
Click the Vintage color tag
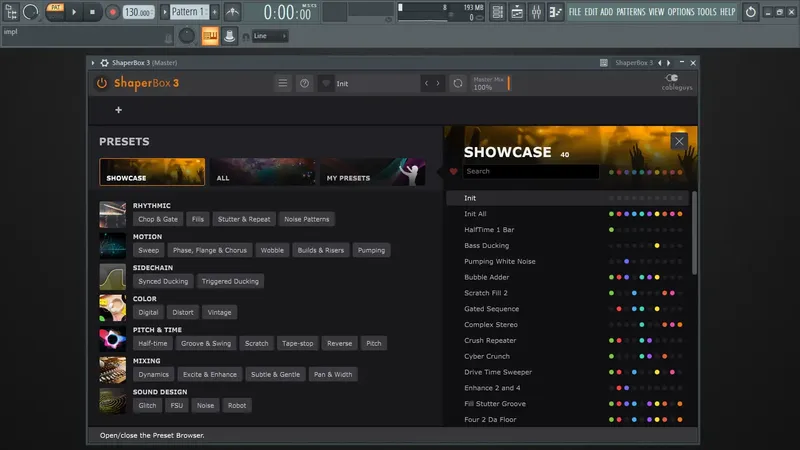pos(219,312)
